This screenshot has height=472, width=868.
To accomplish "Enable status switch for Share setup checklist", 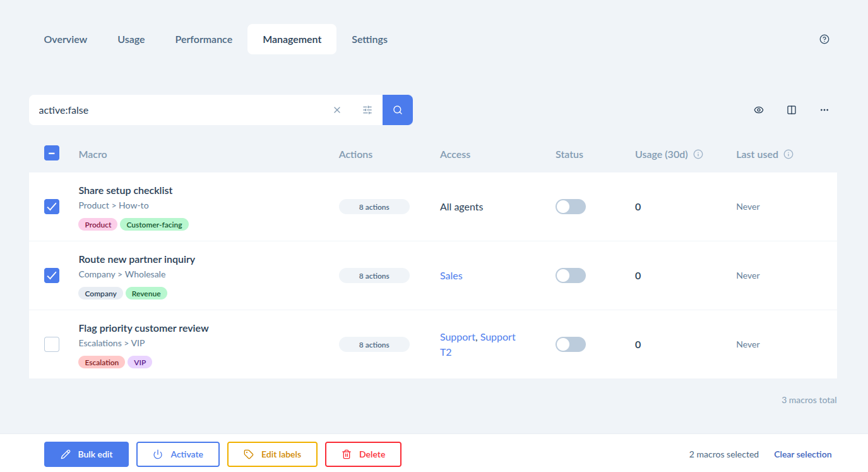I will tap(571, 207).
